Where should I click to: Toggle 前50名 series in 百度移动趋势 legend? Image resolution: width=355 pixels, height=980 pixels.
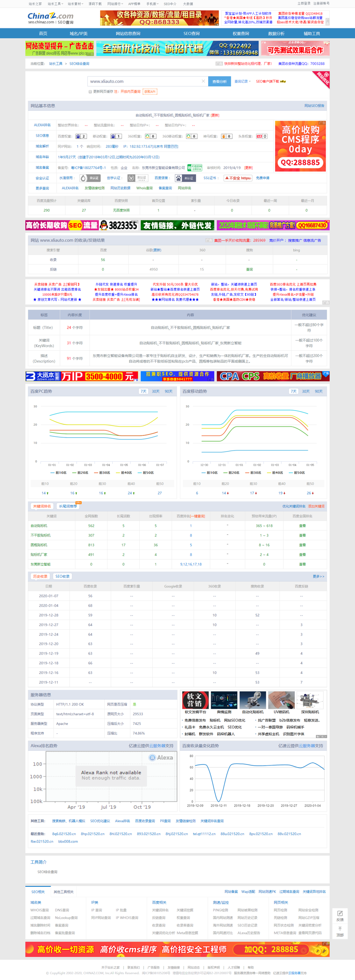[297, 473]
